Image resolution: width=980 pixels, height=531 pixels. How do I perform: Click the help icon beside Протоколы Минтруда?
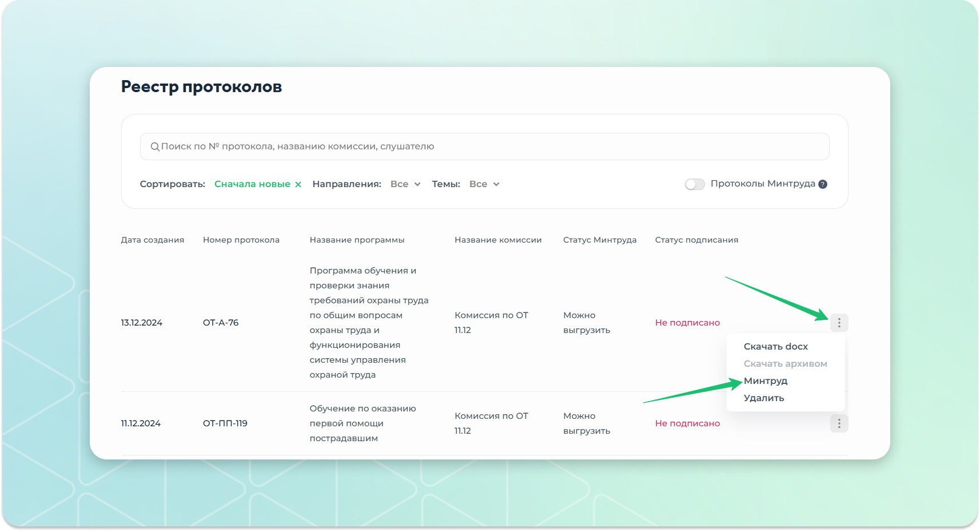tap(823, 184)
